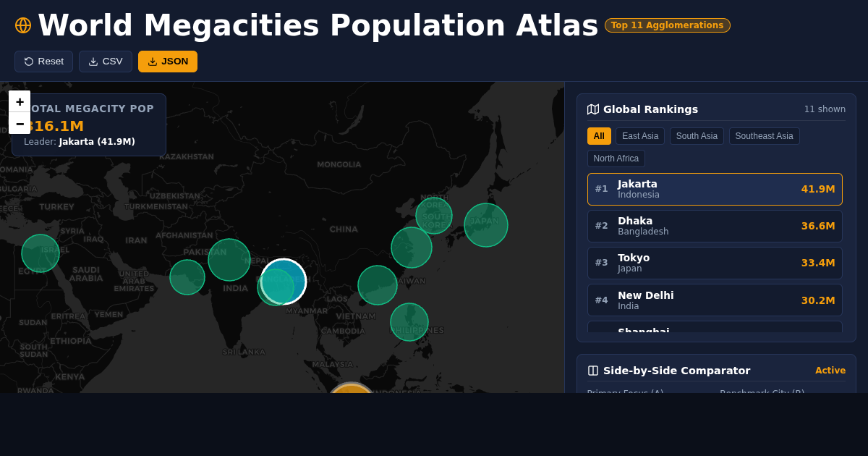Select New Delhi in rankings list
The image size is (868, 456).
[x=715, y=300]
